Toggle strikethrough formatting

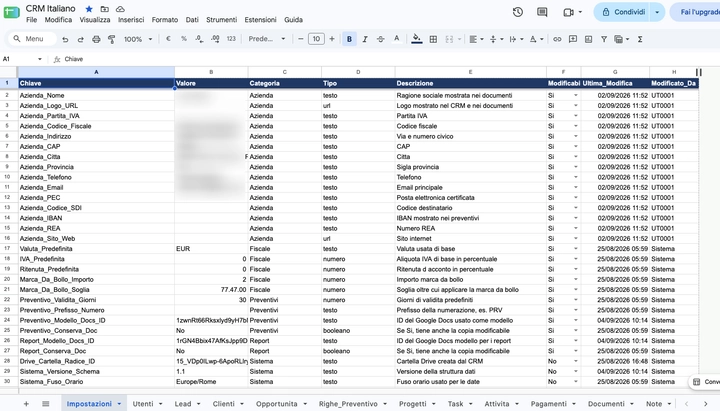[x=381, y=39]
